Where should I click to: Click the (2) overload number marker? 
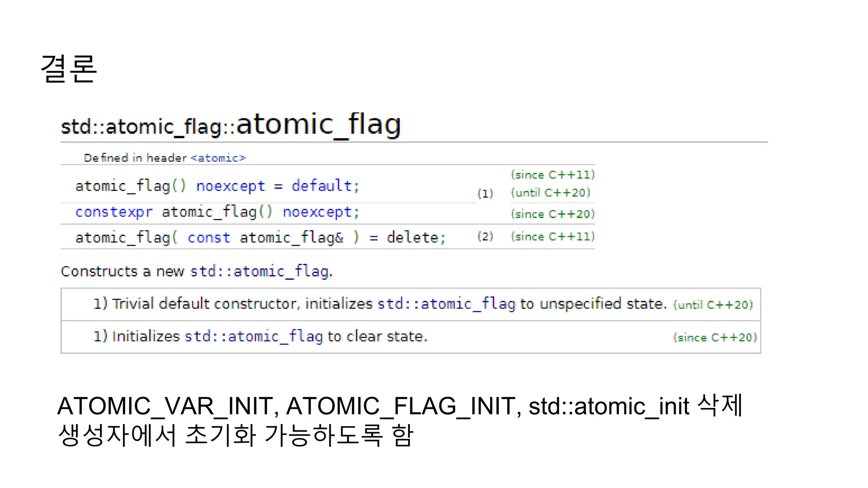(485, 236)
